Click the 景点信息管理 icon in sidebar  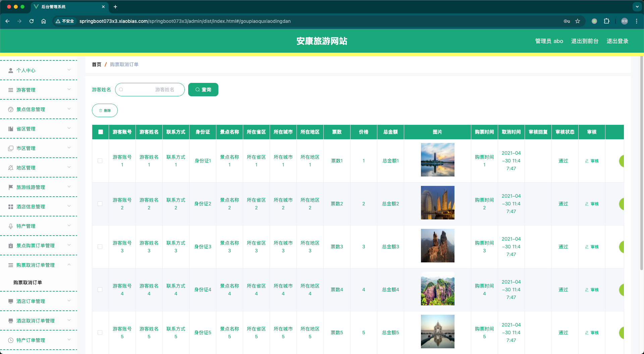pos(11,109)
